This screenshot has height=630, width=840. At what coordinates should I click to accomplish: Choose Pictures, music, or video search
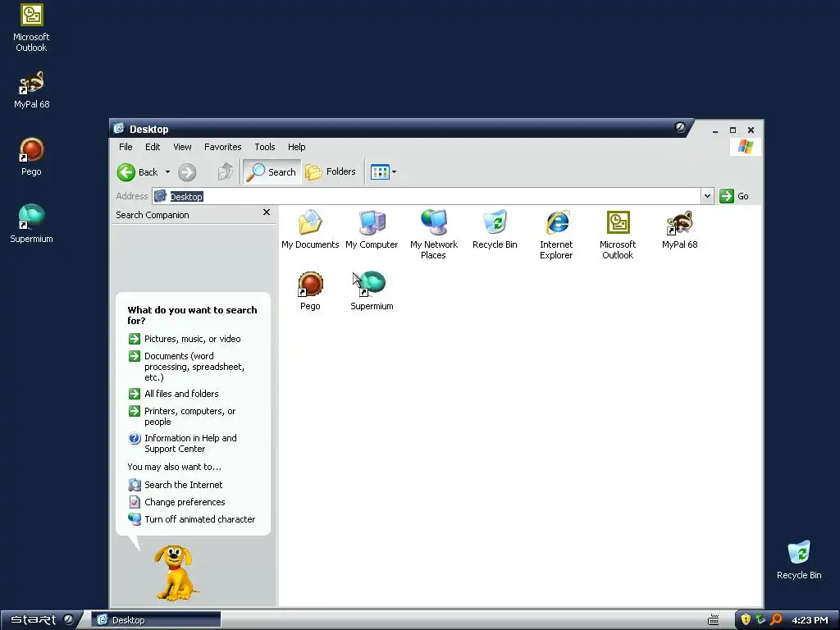[x=185, y=339]
